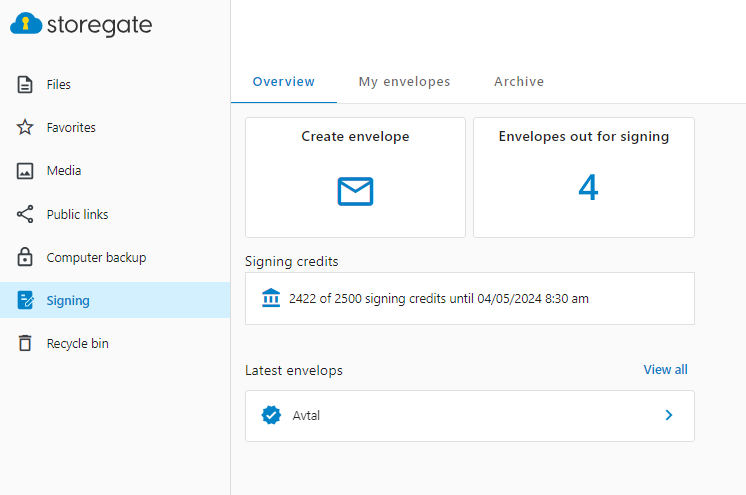Click the Signing pen-document icon
Screen dimensions: 746x495
pos(25,300)
